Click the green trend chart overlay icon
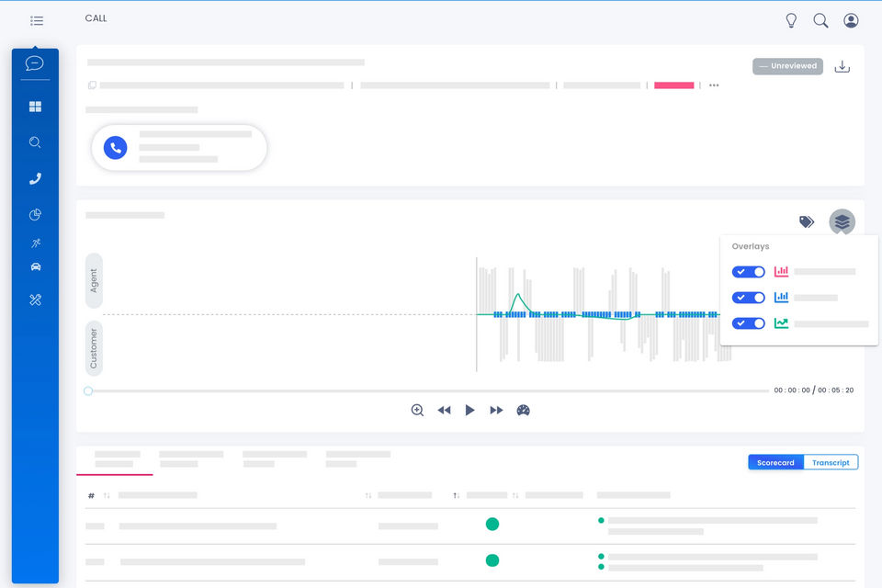Image resolution: width=882 pixels, height=588 pixels. [781, 323]
